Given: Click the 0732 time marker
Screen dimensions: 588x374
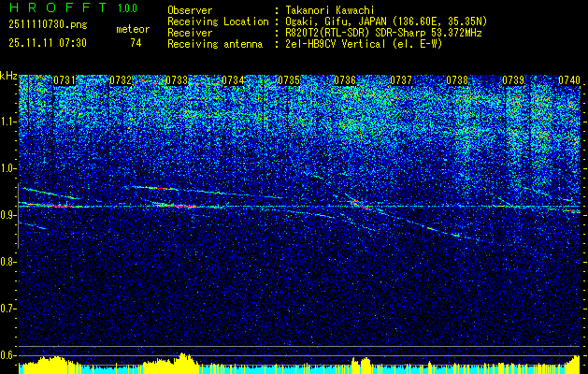Looking at the screenshot, I should (x=121, y=80).
